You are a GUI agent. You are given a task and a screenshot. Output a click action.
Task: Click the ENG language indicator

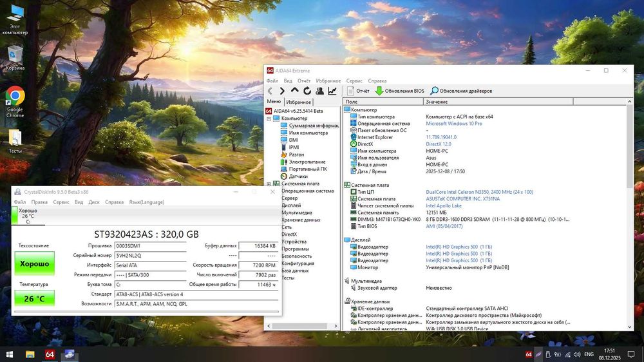tap(589, 354)
